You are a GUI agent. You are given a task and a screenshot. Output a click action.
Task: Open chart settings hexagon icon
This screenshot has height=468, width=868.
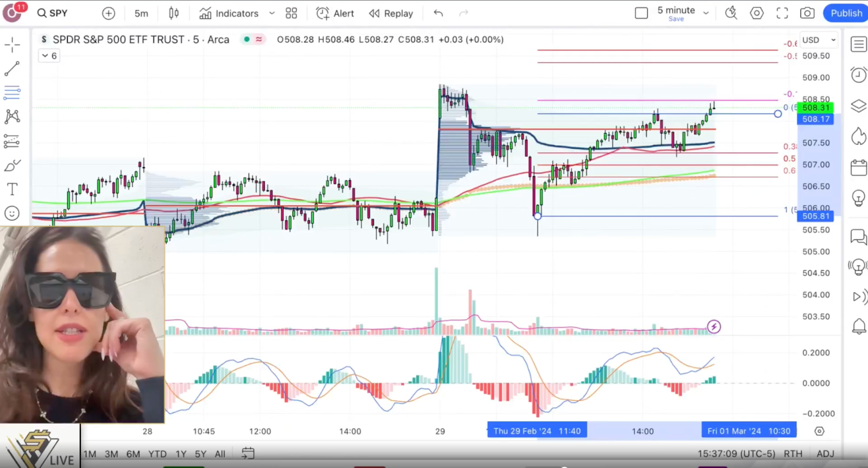point(757,13)
